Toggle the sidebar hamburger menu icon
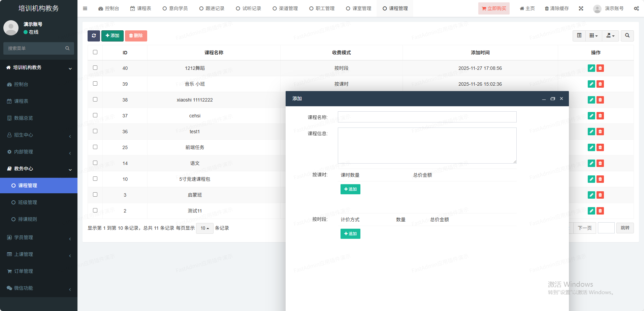 (85, 8)
